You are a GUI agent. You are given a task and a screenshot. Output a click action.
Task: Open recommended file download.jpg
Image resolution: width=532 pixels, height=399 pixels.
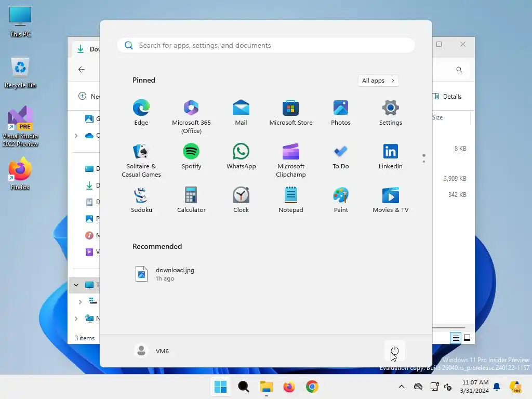[165, 274]
